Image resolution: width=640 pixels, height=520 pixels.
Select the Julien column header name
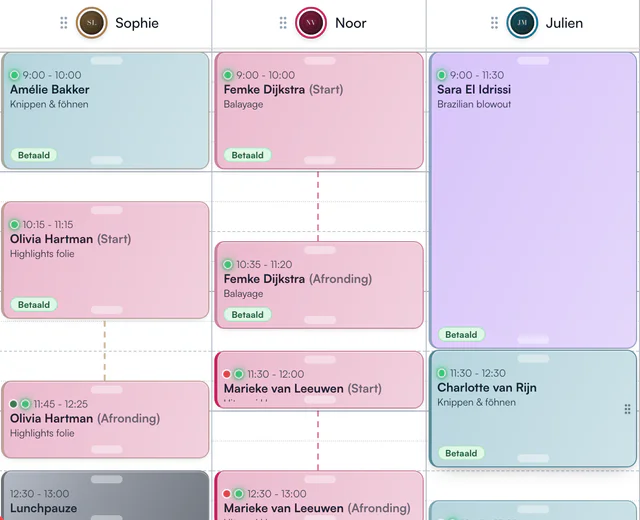564,23
